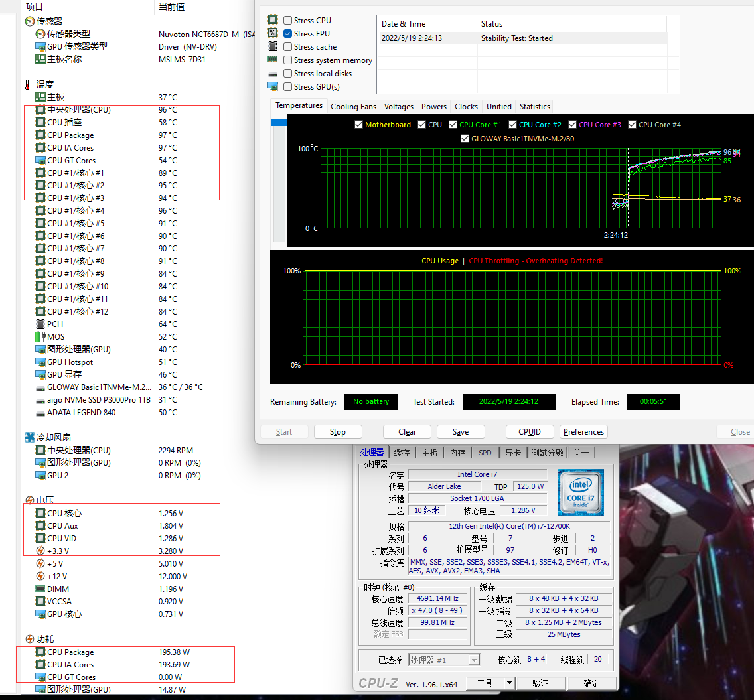This screenshot has height=700, width=754.
Task: Open the 主板 tab in CPU-Z
Action: coord(429,453)
